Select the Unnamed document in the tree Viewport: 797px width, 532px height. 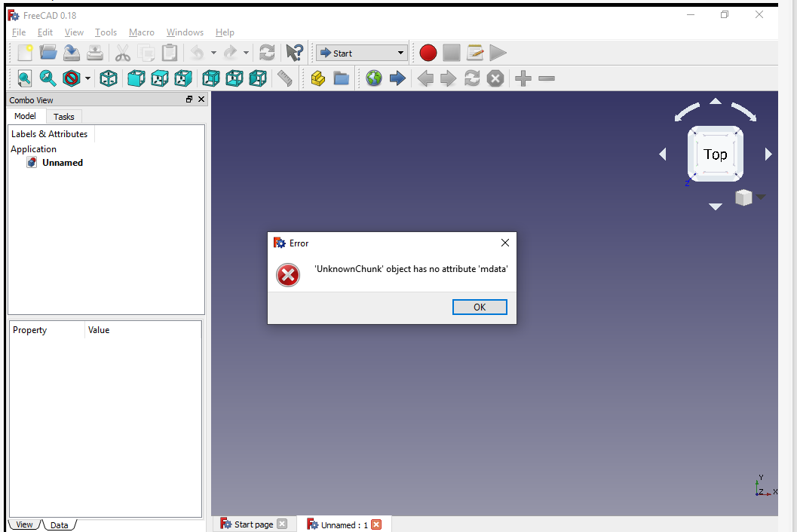(x=63, y=163)
